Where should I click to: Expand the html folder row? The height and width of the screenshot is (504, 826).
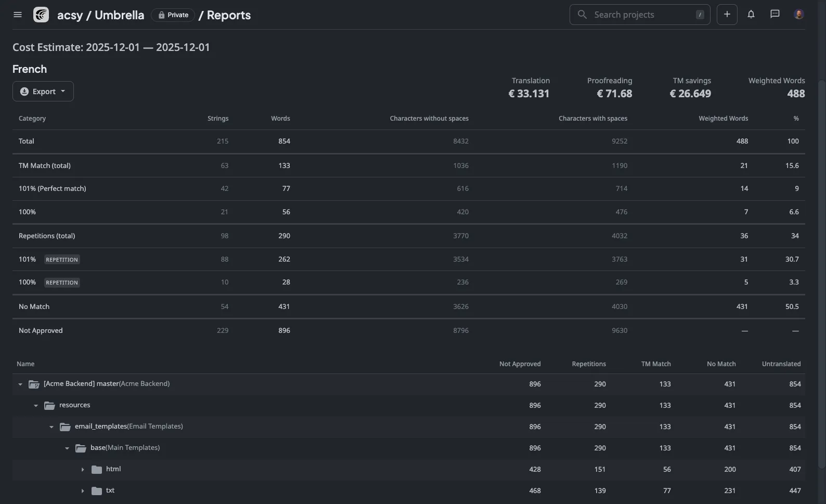83,470
